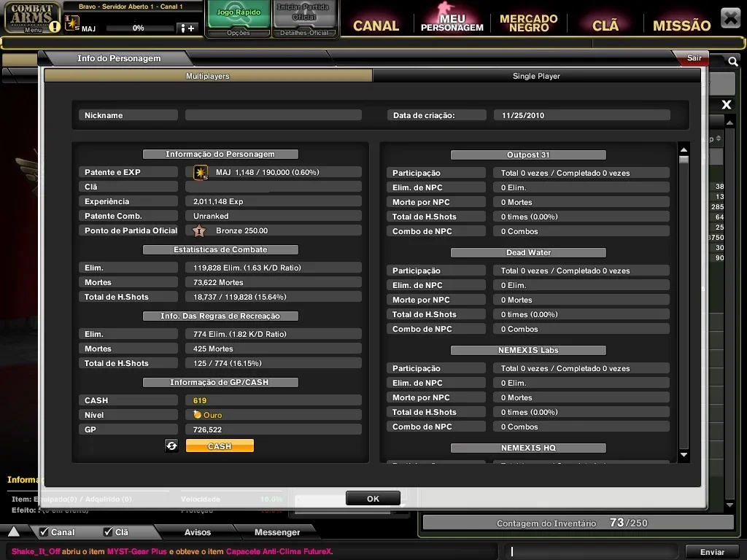Click the Jogo Rápido button
Screen dimensions: 747x560
click(239, 15)
